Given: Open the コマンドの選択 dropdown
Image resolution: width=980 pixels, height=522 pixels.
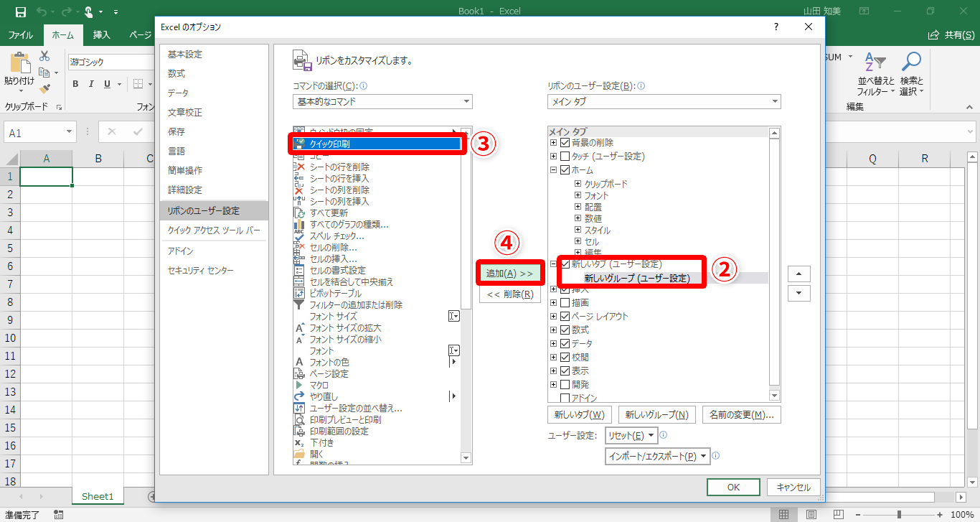Looking at the screenshot, I should 382,102.
